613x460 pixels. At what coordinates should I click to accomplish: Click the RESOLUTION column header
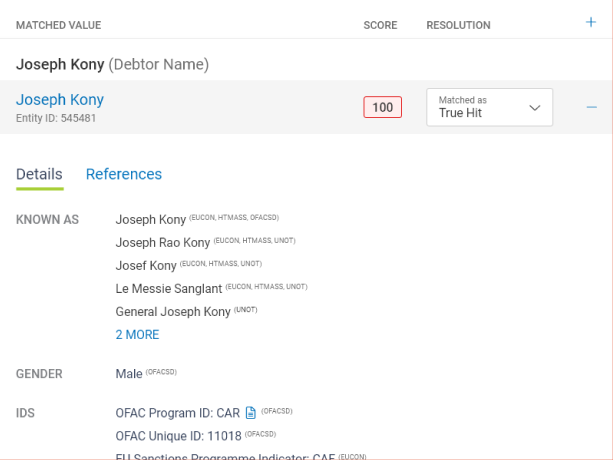coord(458,25)
